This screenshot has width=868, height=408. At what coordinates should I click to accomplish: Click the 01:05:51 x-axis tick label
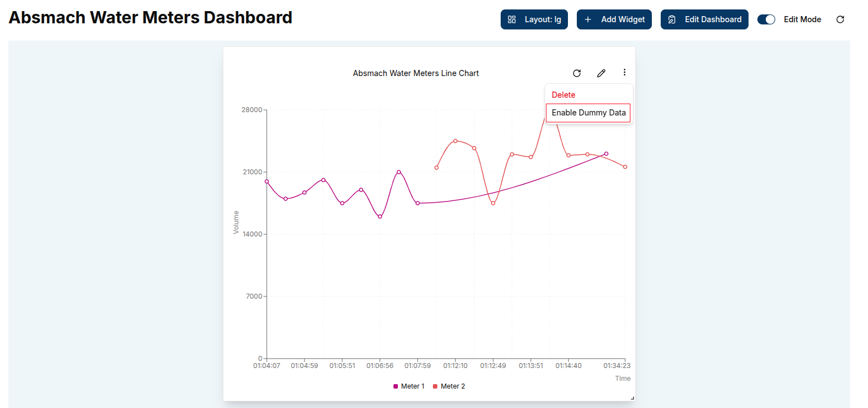tap(342, 366)
